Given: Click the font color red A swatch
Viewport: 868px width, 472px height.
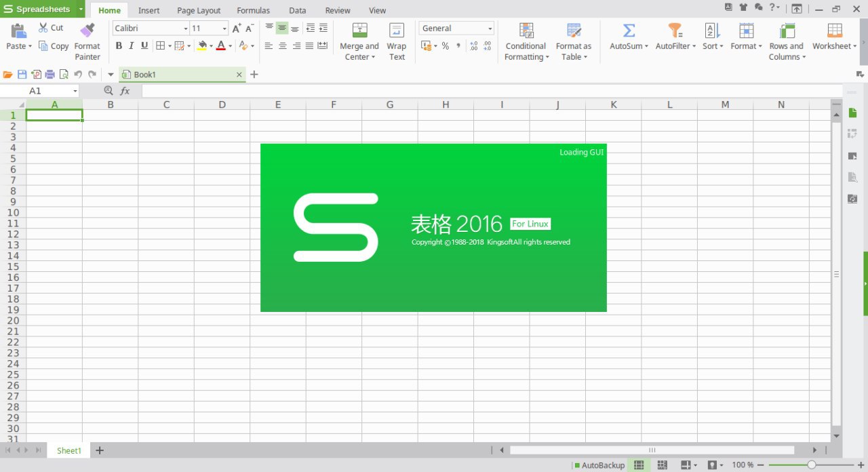Looking at the screenshot, I should [220, 46].
